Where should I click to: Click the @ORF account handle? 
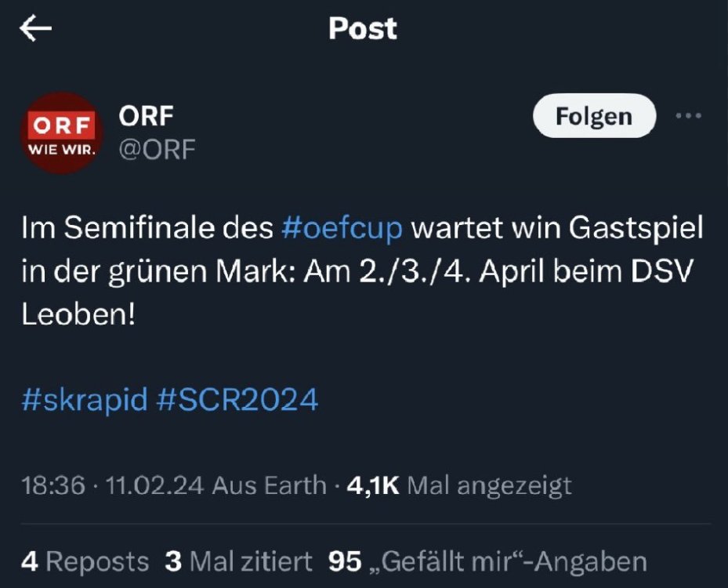tap(157, 149)
